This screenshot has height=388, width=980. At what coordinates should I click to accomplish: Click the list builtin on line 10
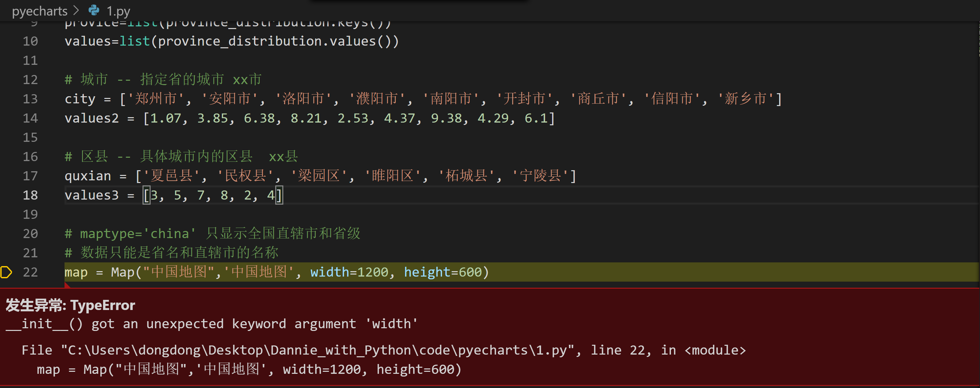[134, 41]
